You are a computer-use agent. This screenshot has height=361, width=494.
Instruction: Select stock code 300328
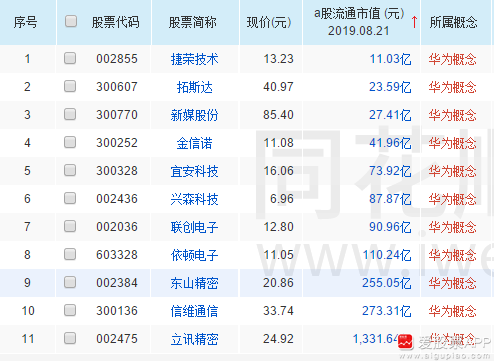coord(117,171)
